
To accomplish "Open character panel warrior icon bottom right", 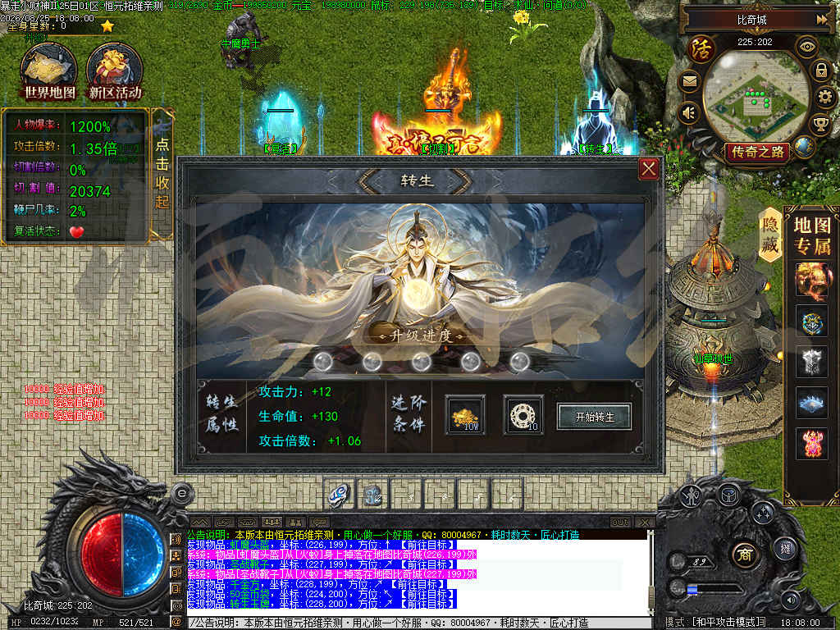I will coord(691,496).
